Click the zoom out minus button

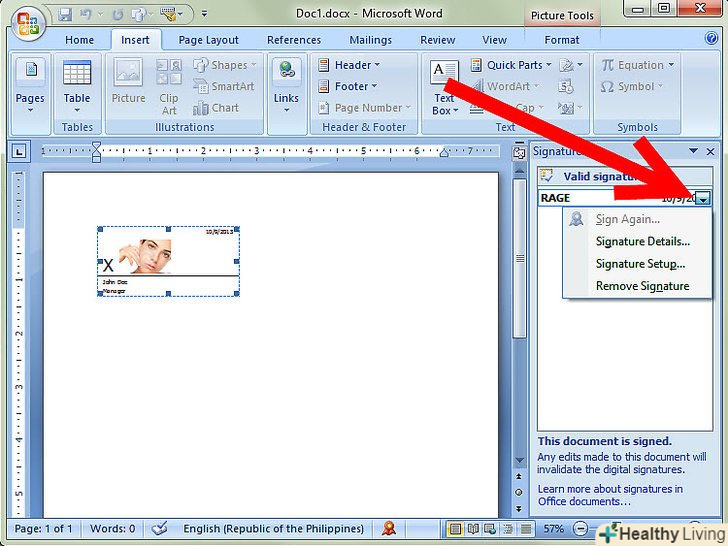pos(580,528)
